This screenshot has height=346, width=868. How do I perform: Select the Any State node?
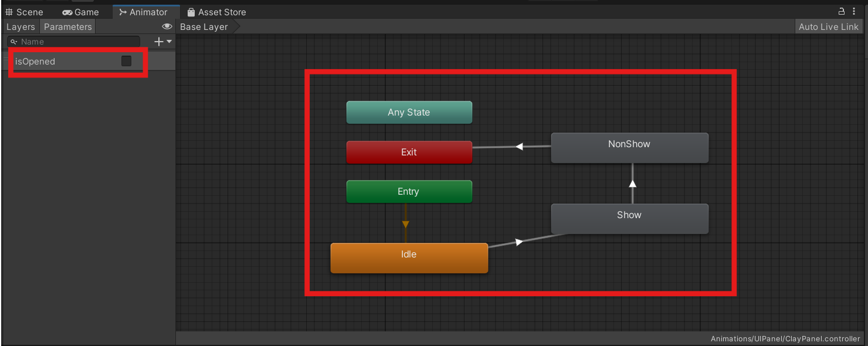pyautogui.click(x=409, y=113)
